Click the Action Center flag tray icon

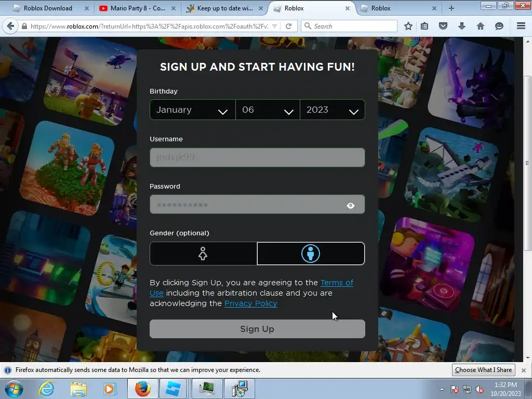click(455, 389)
